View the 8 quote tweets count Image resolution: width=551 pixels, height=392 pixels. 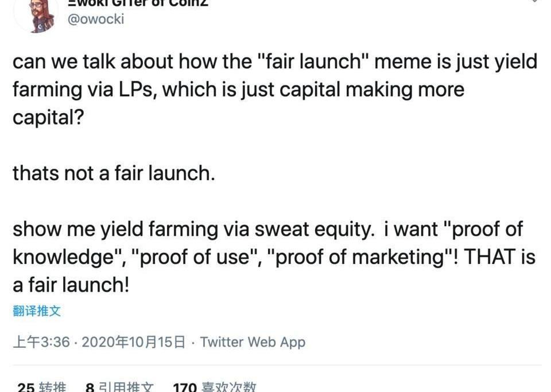coord(90,387)
